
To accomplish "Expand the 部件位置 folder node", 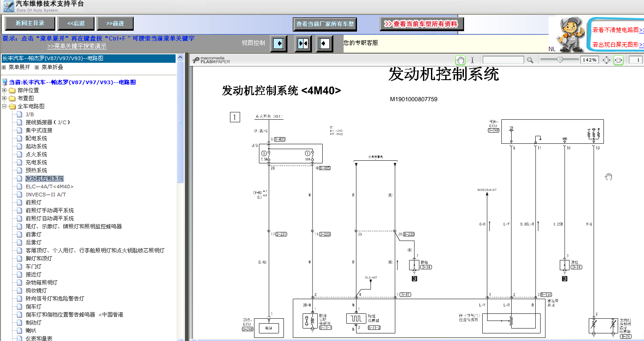I will (4, 90).
